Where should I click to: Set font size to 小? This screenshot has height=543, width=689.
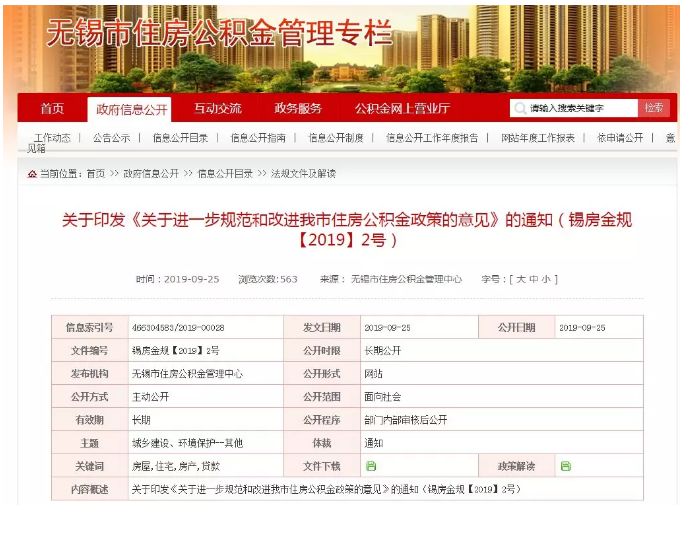point(546,279)
